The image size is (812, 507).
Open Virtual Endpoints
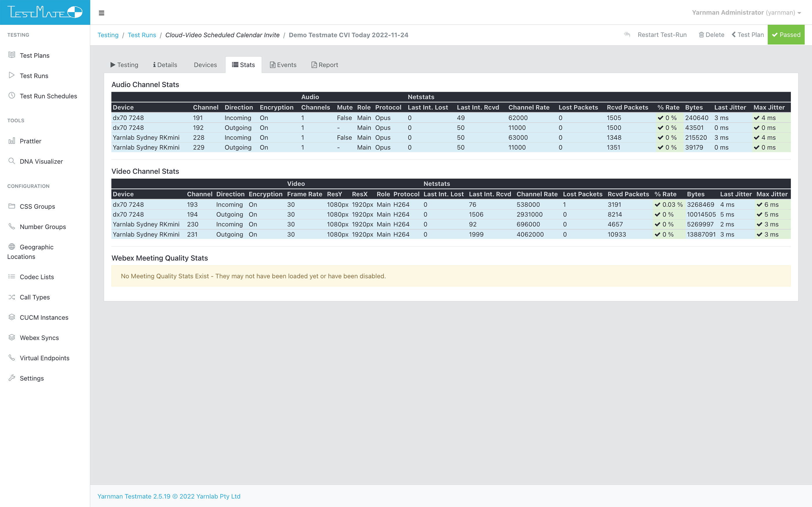44,358
